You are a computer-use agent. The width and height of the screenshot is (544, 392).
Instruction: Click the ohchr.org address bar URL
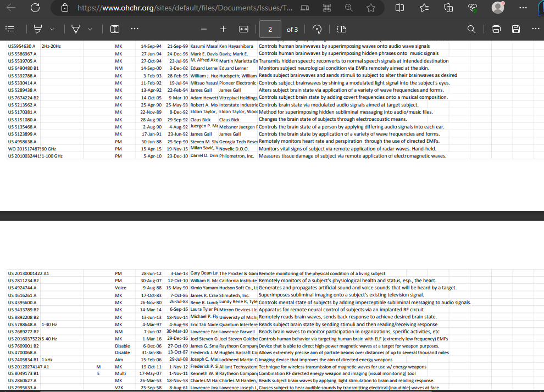point(185,8)
